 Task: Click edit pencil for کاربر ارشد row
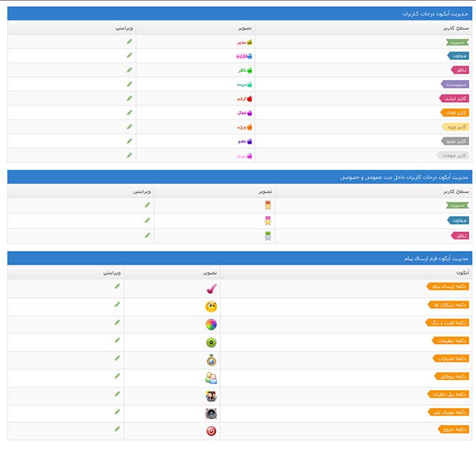[x=129, y=98]
